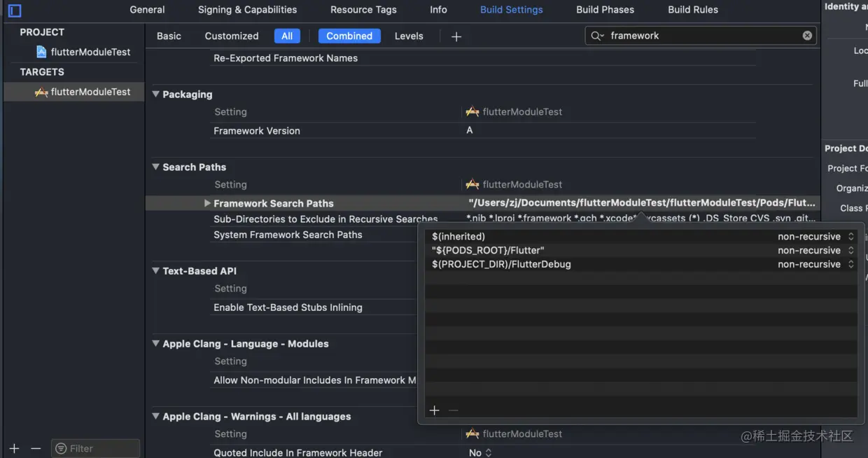Image resolution: width=868 pixels, height=458 pixels.
Task: Click the Framework Search Paths value
Action: (x=642, y=203)
